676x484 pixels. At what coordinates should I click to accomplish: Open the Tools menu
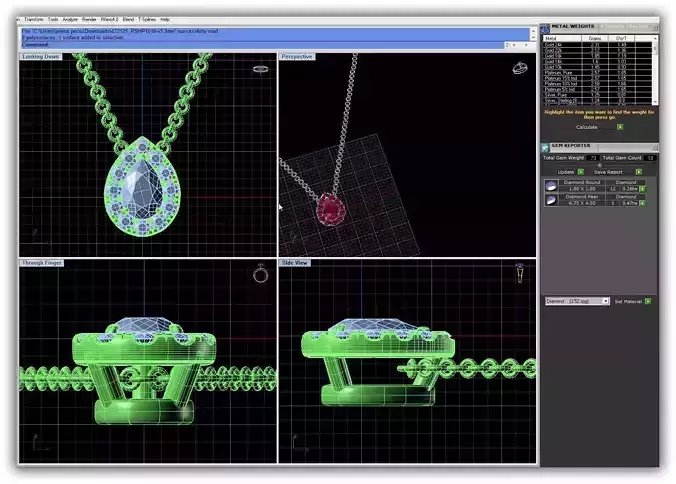tap(53, 20)
